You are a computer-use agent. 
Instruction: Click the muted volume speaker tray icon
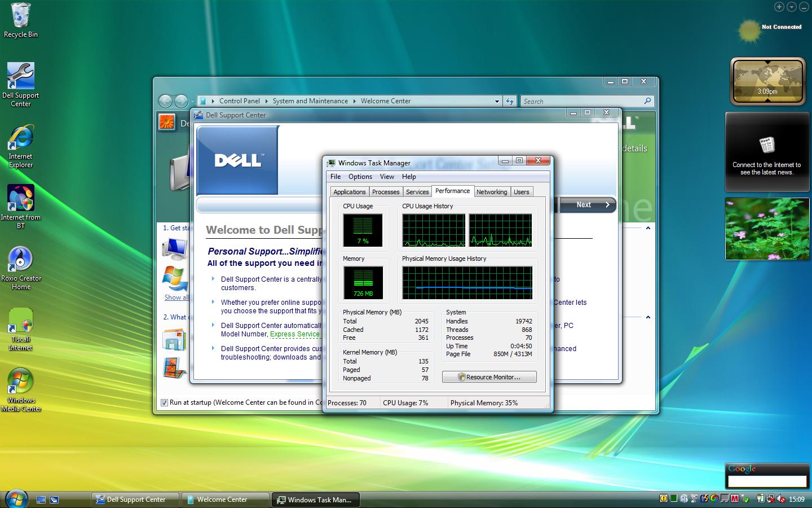(x=781, y=498)
